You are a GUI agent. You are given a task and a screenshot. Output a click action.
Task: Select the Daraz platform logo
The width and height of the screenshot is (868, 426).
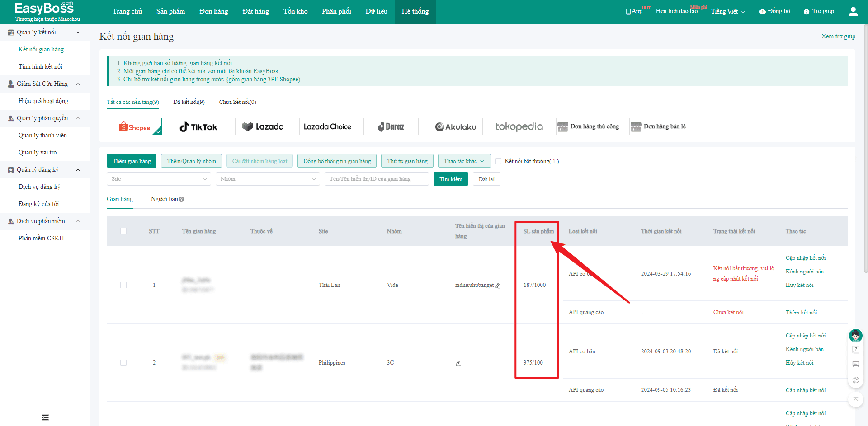tap(391, 126)
